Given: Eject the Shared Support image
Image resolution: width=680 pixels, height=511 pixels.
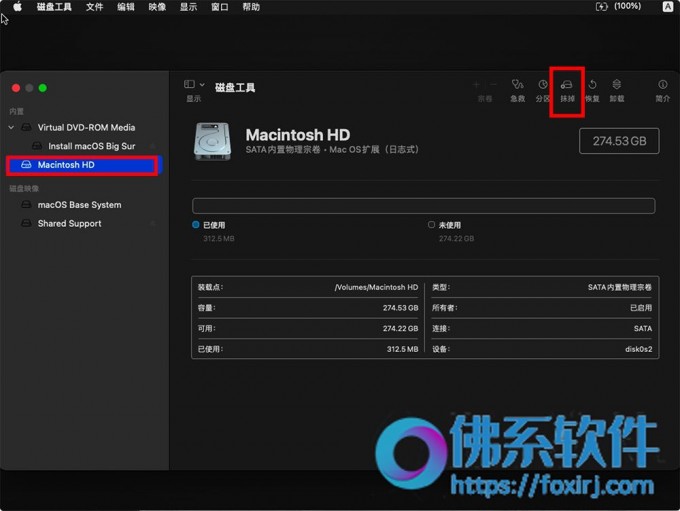Looking at the screenshot, I should tap(153, 223).
